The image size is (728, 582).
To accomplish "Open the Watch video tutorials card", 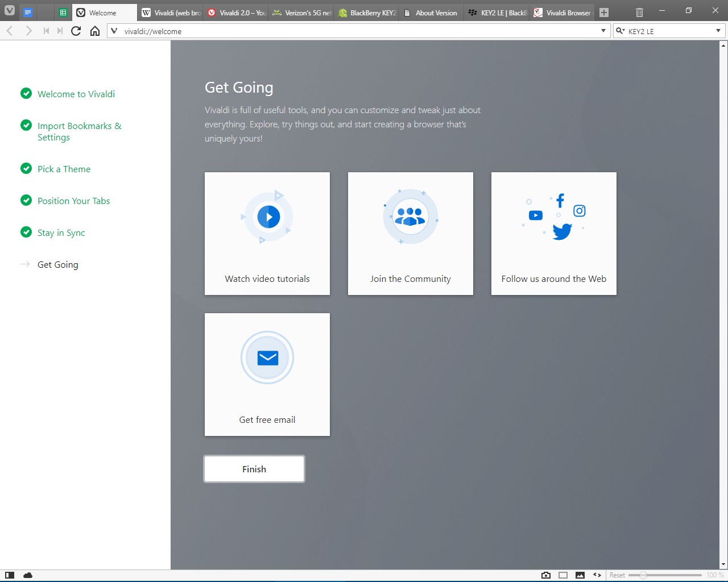I will [267, 234].
